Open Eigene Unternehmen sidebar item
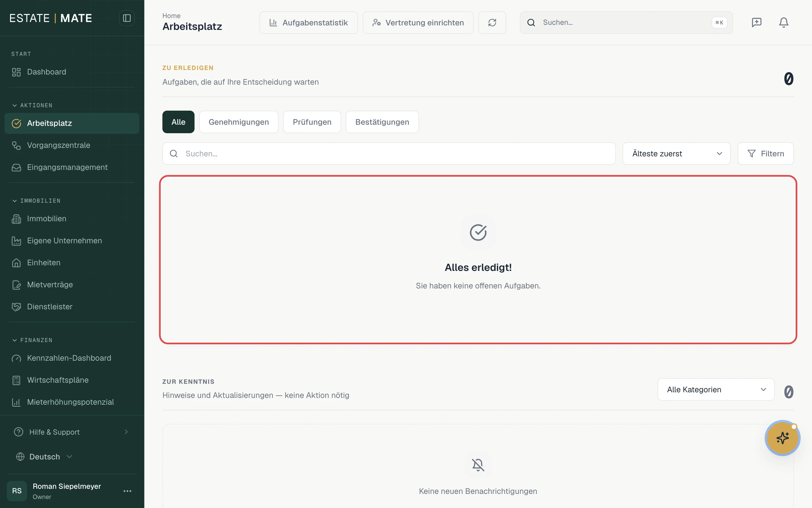This screenshot has width=812, height=508. 72,240
